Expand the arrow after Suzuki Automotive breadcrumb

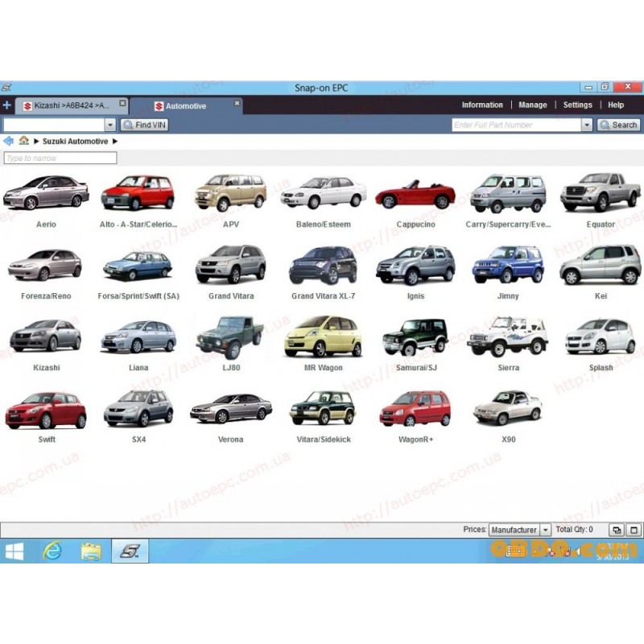click(x=115, y=142)
